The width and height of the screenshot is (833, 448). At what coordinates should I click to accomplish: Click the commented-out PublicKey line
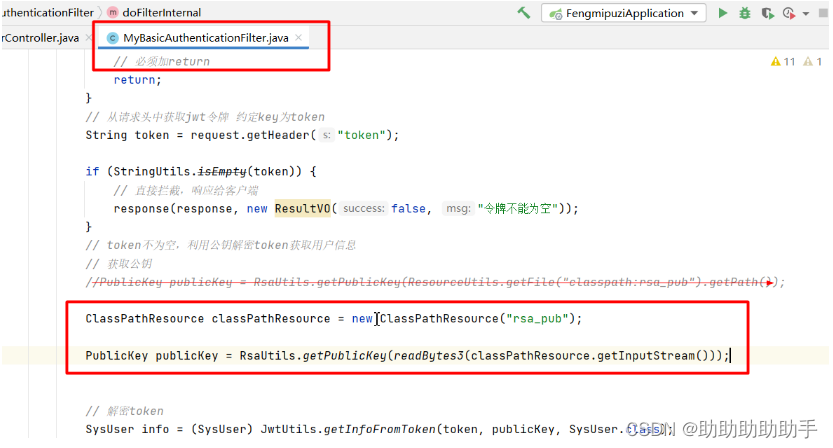pos(435,282)
